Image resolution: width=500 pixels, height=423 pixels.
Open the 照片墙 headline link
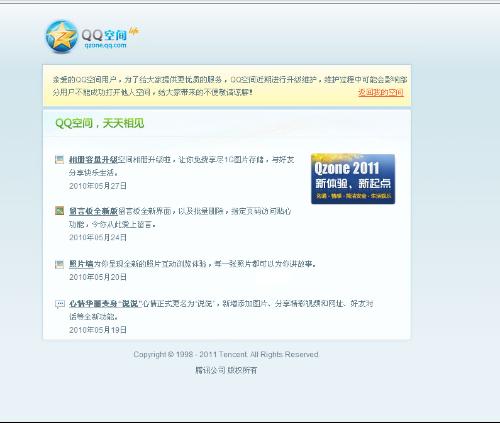pos(81,264)
